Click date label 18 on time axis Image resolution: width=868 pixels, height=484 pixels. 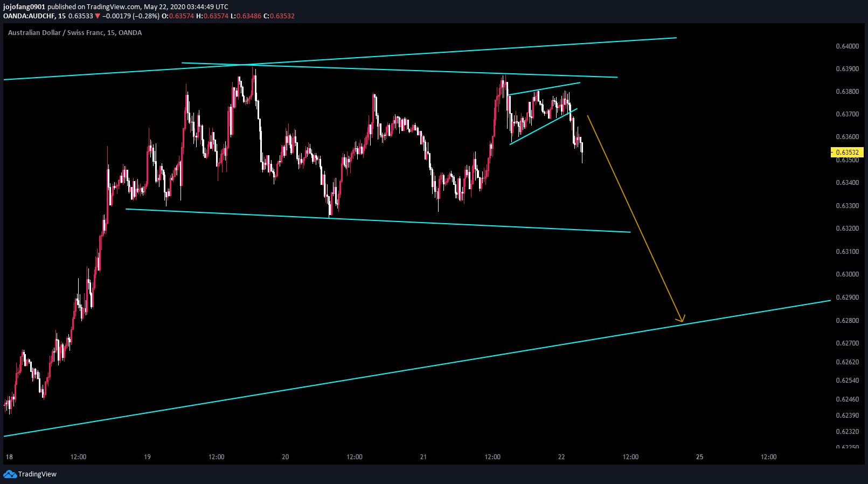click(x=9, y=457)
